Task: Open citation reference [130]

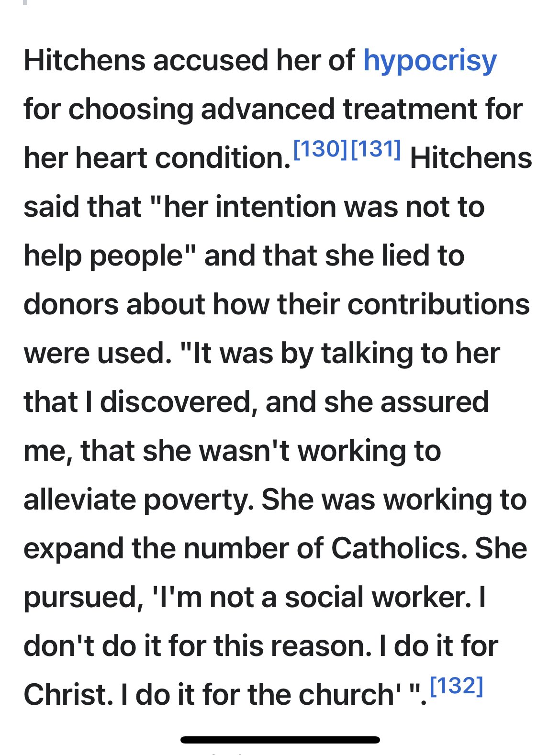Action: tap(320, 150)
